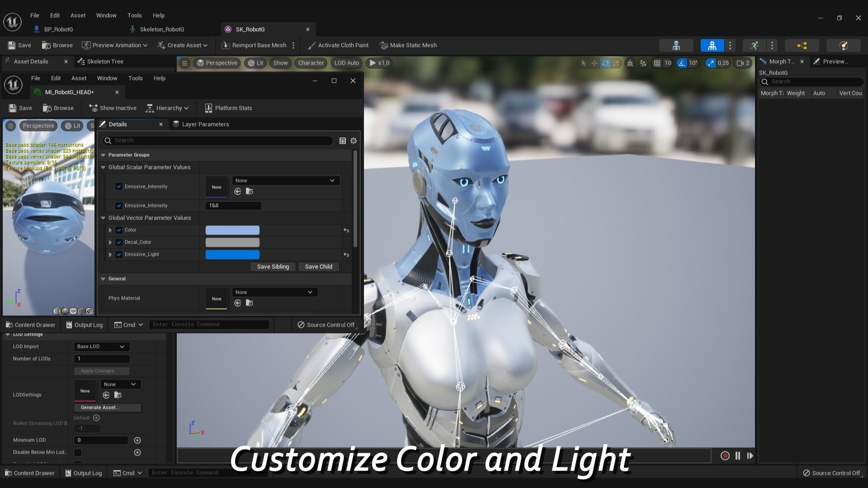This screenshot has height=488, width=868.
Task: Toggle the Color parameter checkbox
Action: pyautogui.click(x=119, y=230)
